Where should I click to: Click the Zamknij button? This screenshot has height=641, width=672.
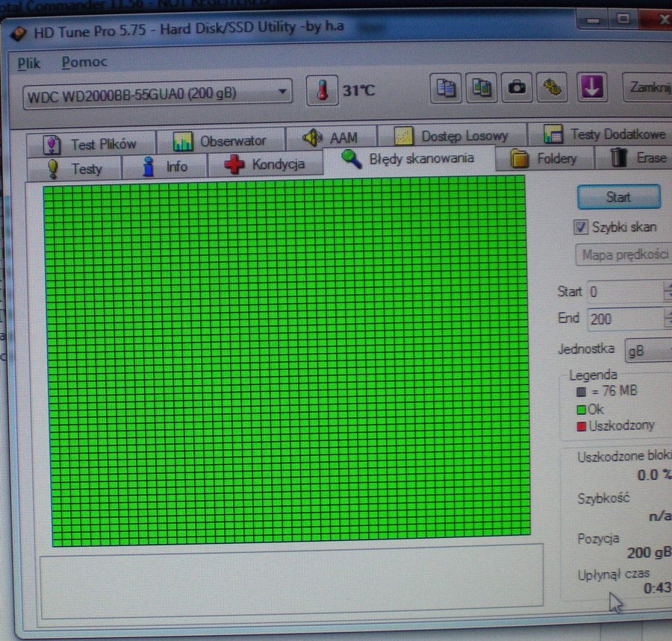(647, 87)
